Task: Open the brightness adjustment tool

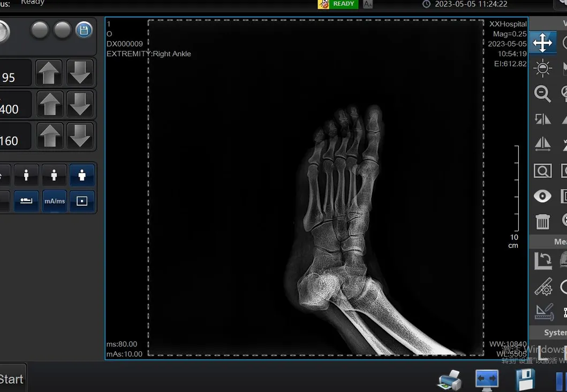Action: (542, 68)
